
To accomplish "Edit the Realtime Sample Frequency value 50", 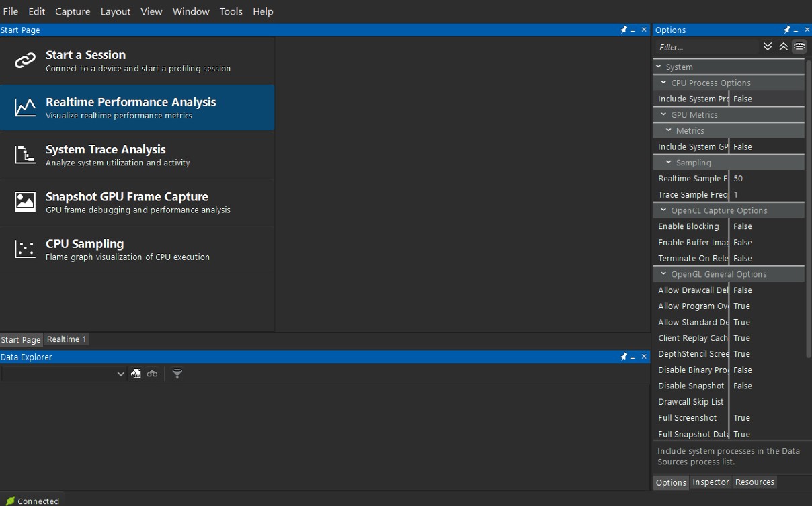I will point(767,179).
